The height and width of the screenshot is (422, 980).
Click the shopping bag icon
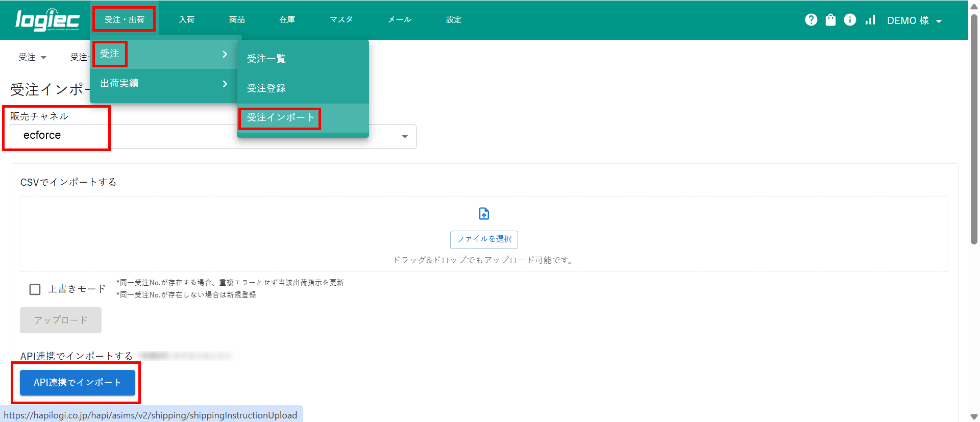[x=830, y=20]
